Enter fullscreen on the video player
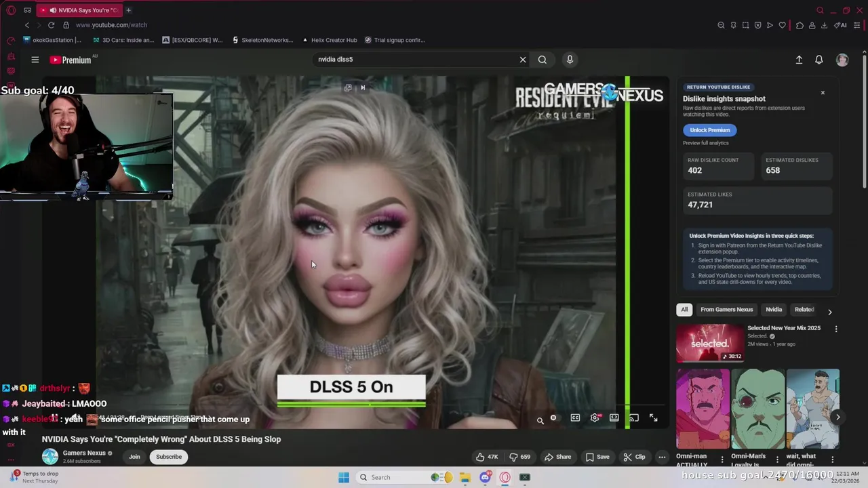This screenshot has height=488, width=868. (x=654, y=418)
